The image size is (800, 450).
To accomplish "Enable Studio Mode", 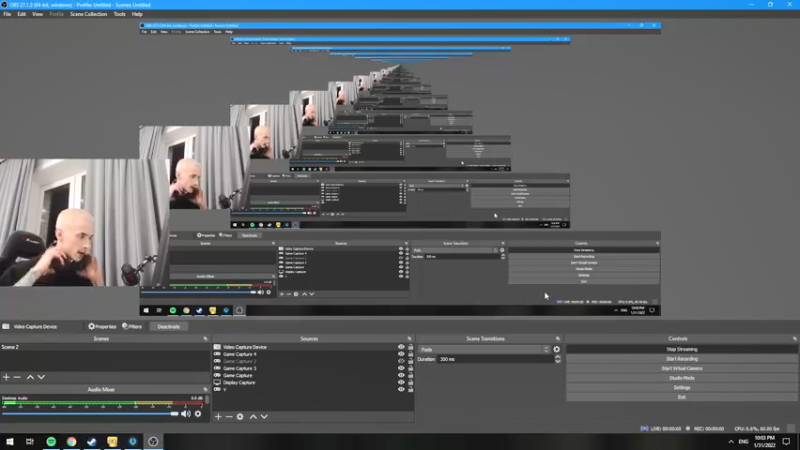I will point(682,378).
